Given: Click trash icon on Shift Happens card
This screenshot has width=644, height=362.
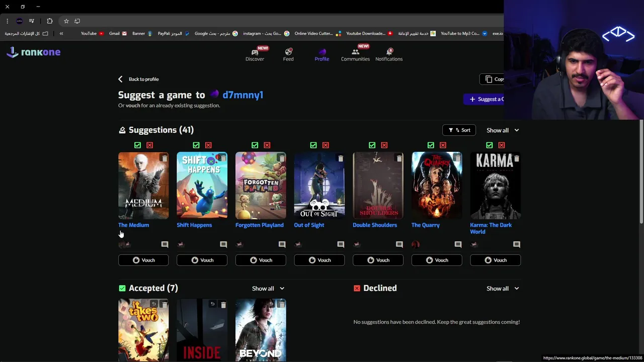Looking at the screenshot, I should click(x=223, y=158).
